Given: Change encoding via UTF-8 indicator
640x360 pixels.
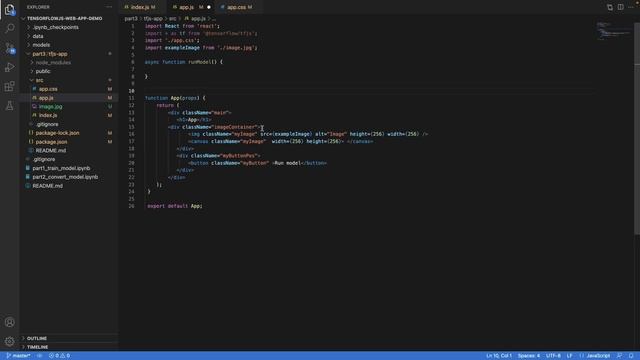Looking at the screenshot, I should 553,356.
